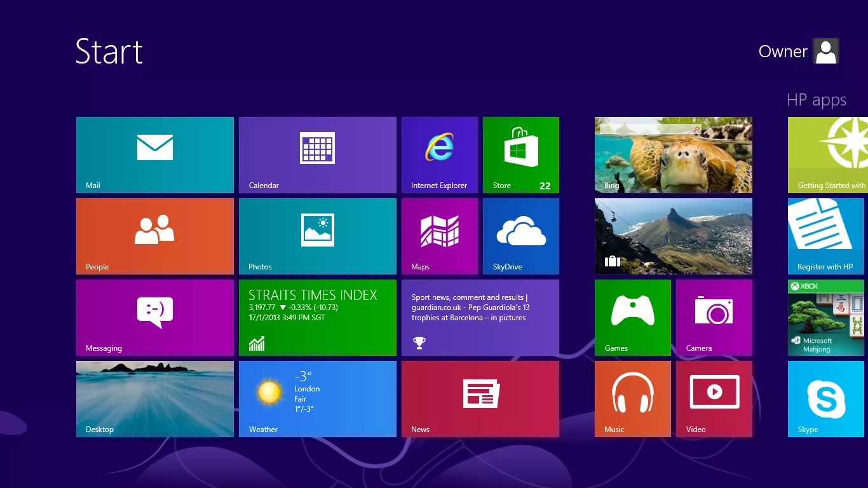This screenshot has height=488, width=868.
Task: Open the Video tile
Action: (714, 399)
